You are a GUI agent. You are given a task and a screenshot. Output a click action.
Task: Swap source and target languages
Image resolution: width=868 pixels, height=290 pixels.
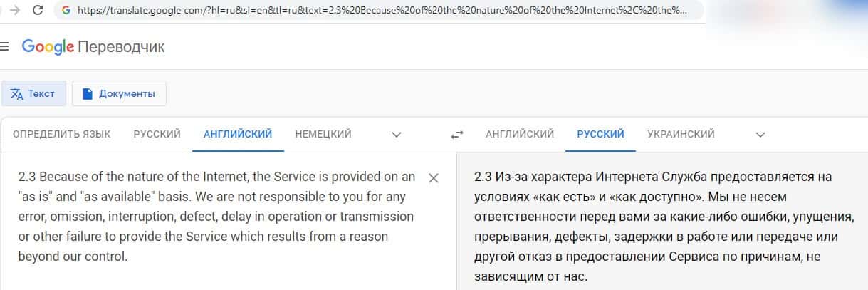coord(457,135)
